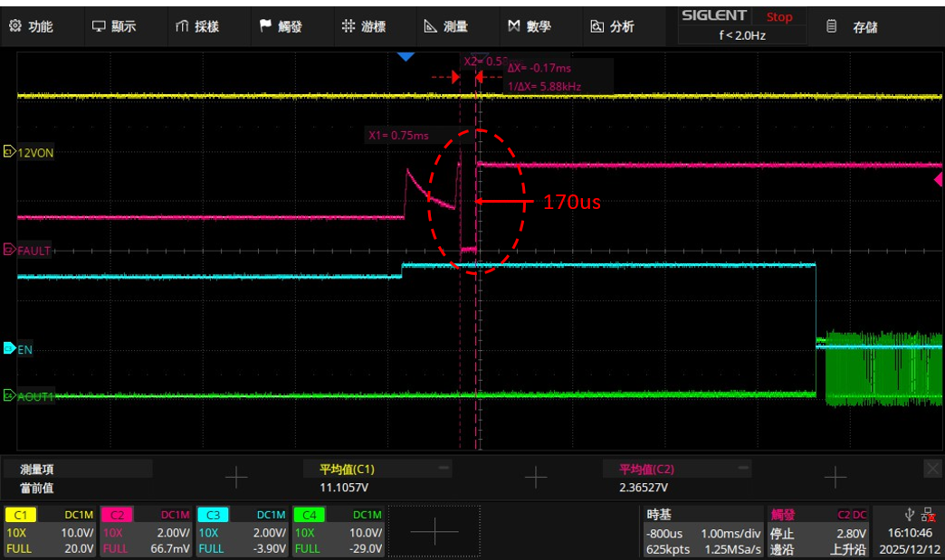Screen dimensions: 945x560
Task: Select the 12VON channel label marker
Action: 29,152
